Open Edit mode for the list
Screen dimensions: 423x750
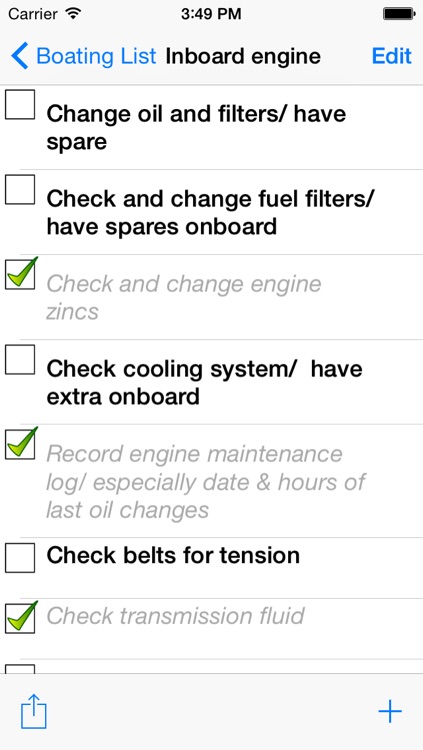click(x=391, y=56)
